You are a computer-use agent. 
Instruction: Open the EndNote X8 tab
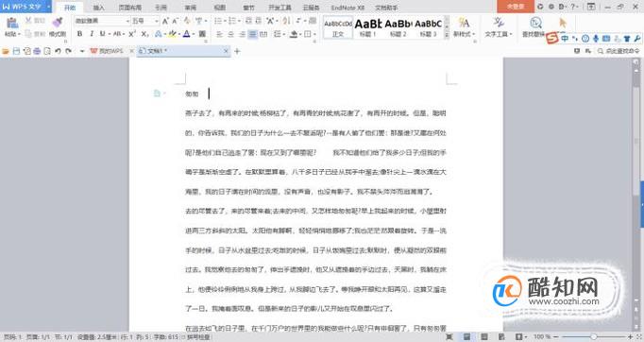click(347, 8)
